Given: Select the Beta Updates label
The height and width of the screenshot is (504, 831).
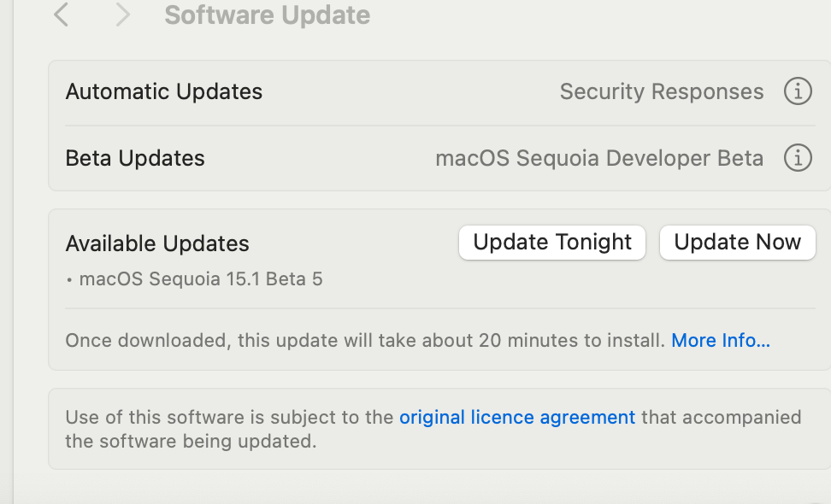Looking at the screenshot, I should [x=135, y=158].
